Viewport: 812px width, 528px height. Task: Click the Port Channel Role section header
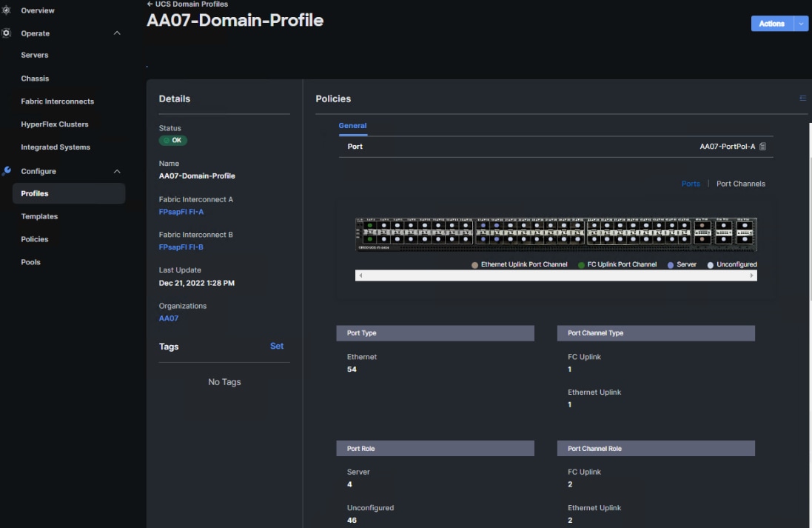click(656, 448)
